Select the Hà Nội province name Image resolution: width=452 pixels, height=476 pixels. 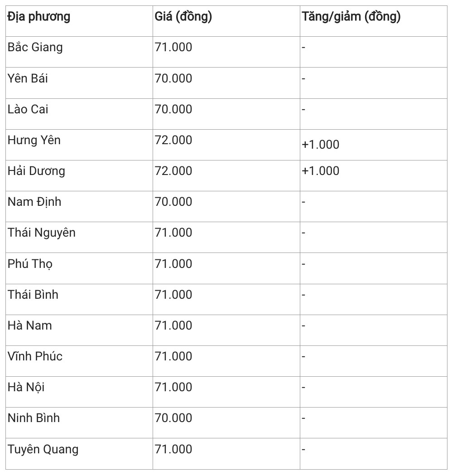(x=26, y=387)
